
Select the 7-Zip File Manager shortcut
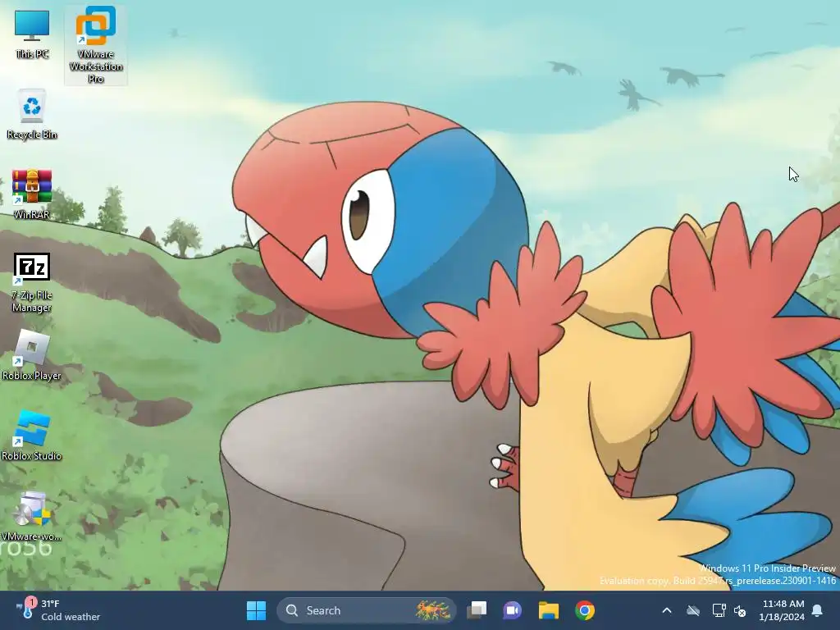coord(32,282)
